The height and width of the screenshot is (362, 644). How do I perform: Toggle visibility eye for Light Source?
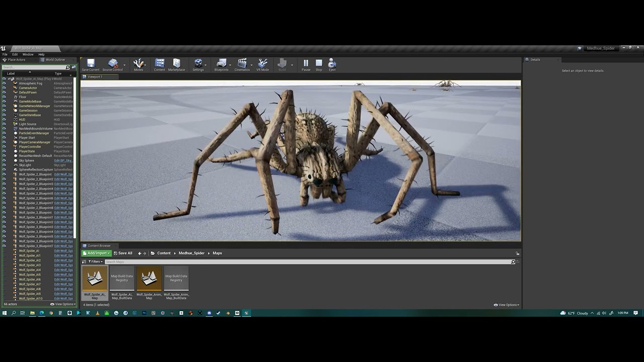pyautogui.click(x=4, y=124)
